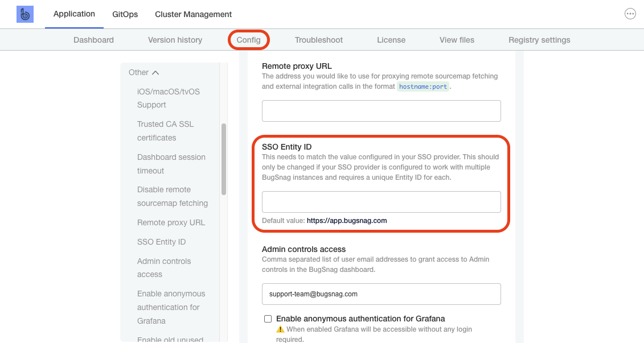Click the Remote proxy URL heading
644x343 pixels.
point(297,66)
